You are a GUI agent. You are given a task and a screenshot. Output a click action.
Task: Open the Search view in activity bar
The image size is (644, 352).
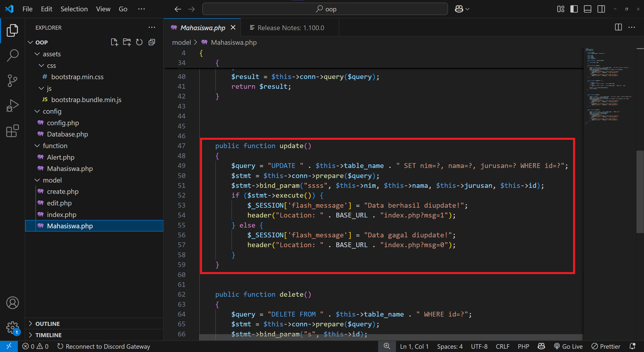pyautogui.click(x=12, y=55)
